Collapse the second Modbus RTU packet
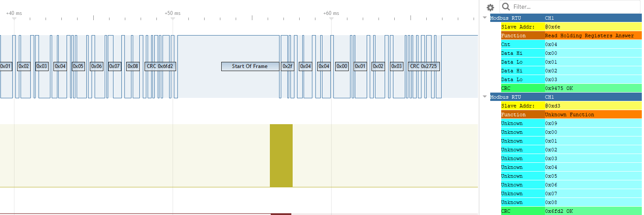This screenshot has width=644, height=215. [485, 97]
